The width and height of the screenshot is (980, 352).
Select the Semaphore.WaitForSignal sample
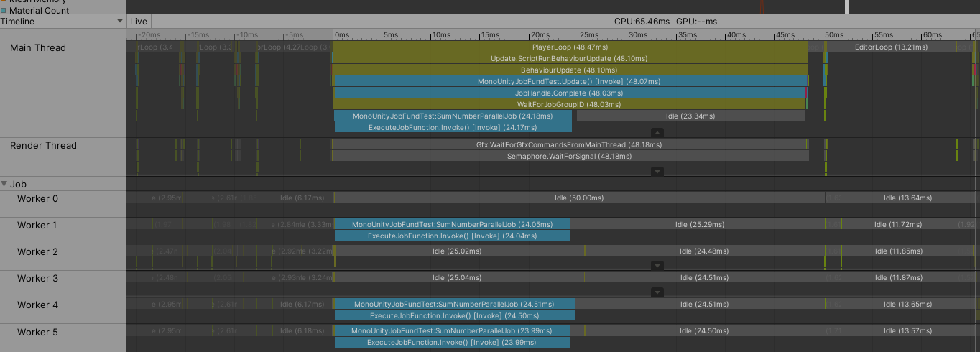tap(570, 156)
